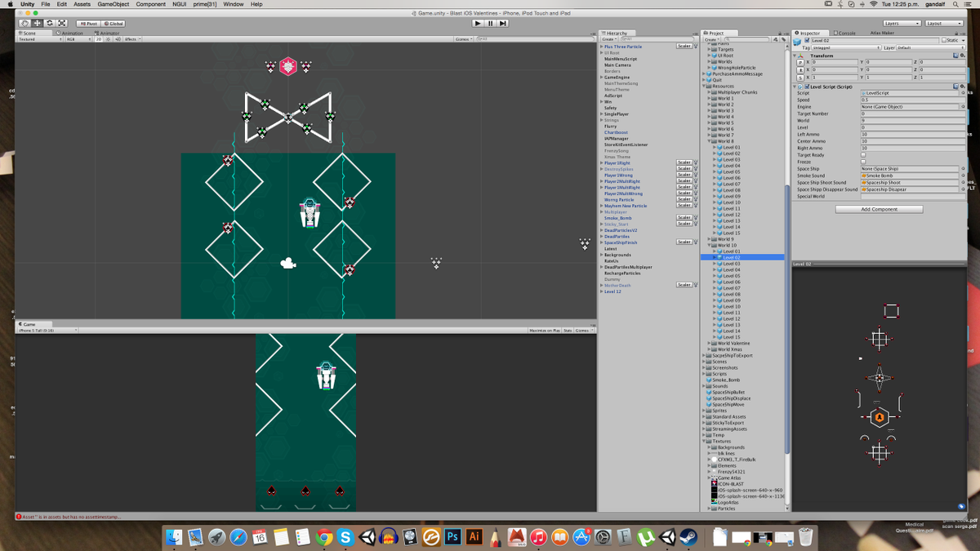Image resolution: width=980 pixels, height=551 pixels.
Task: Open the Layout dropdown
Action: click(x=944, y=24)
